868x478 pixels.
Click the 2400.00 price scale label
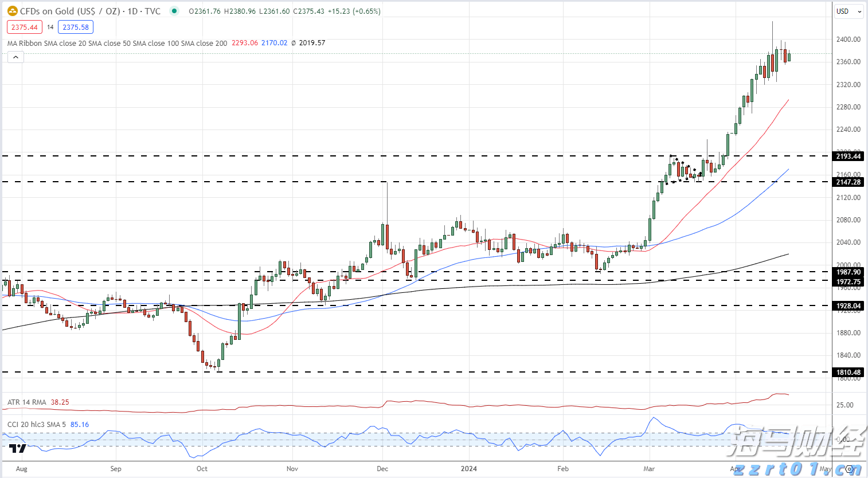(849, 40)
